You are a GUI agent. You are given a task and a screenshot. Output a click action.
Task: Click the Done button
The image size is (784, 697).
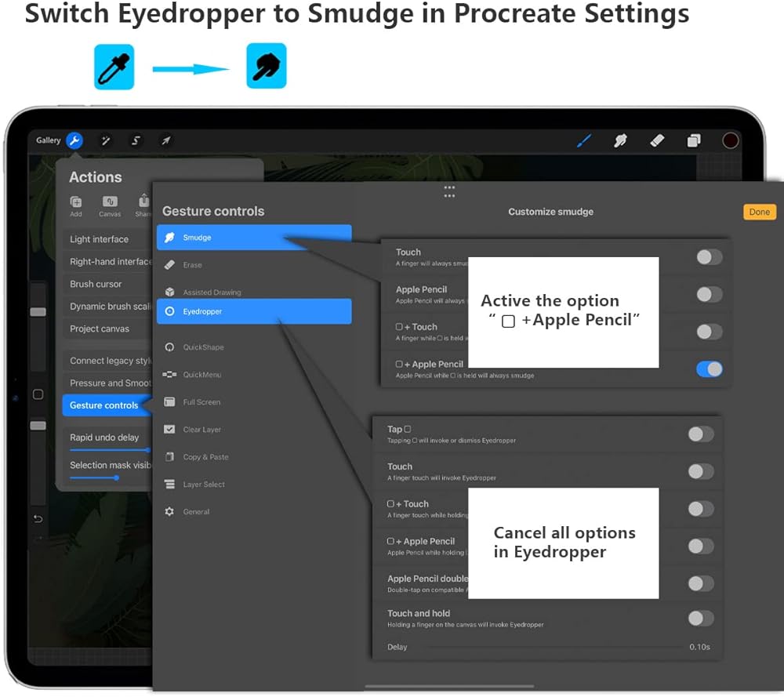(759, 212)
